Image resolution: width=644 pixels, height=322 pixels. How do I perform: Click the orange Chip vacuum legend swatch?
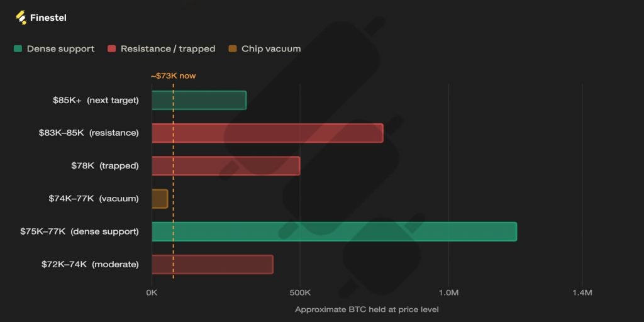(x=233, y=49)
